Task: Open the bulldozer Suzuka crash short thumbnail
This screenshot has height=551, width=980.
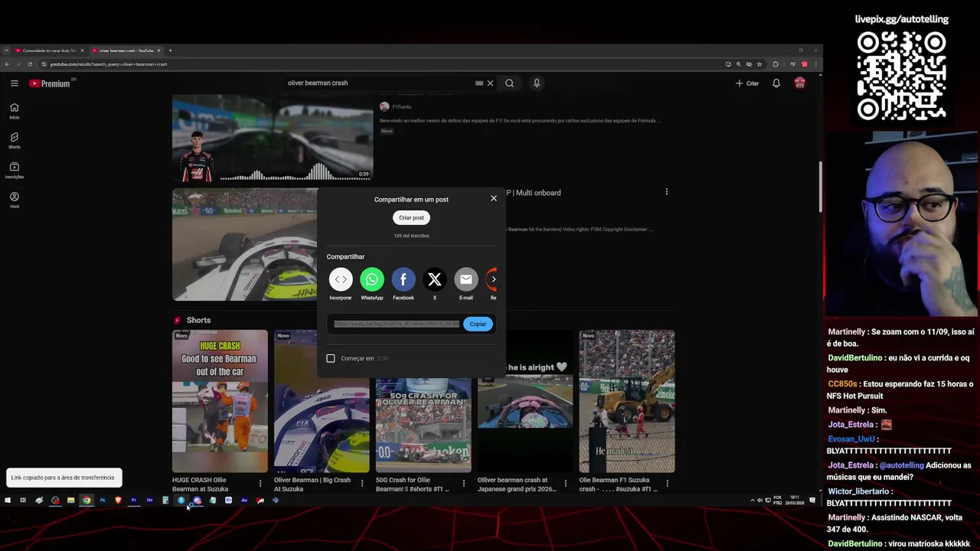Action: [x=627, y=401]
